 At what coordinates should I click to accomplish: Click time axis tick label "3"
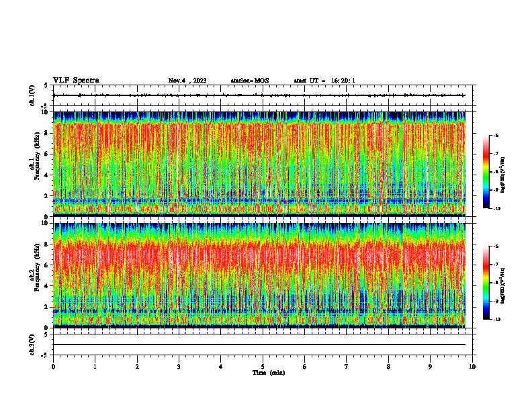click(179, 367)
